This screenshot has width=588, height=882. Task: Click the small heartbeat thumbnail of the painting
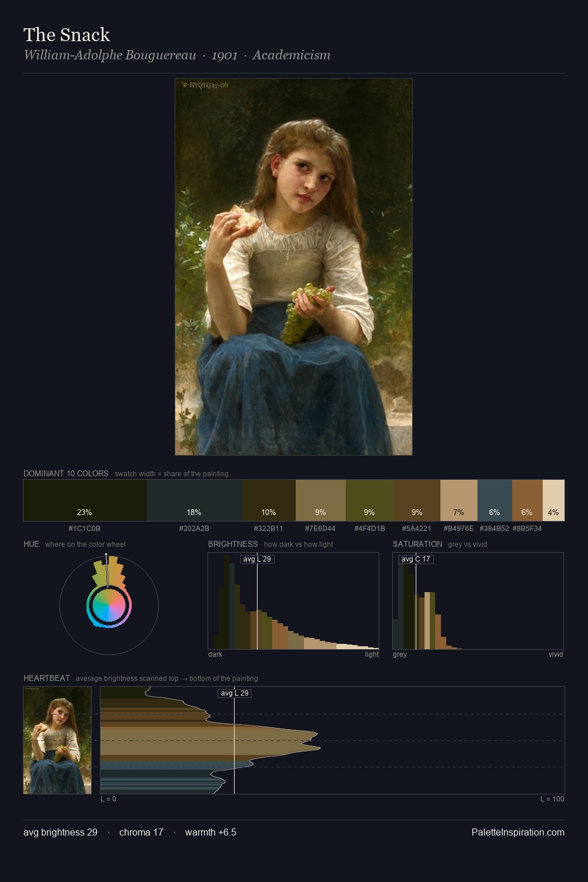pos(58,740)
